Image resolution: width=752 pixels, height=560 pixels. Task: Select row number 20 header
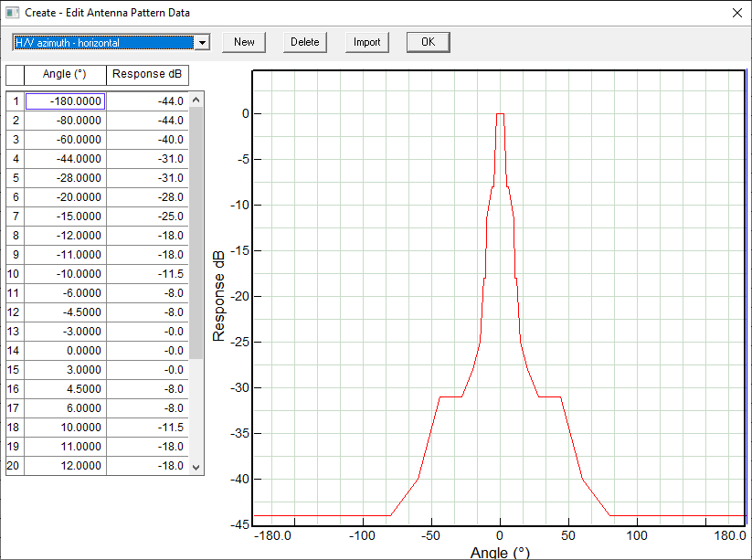coord(16,466)
